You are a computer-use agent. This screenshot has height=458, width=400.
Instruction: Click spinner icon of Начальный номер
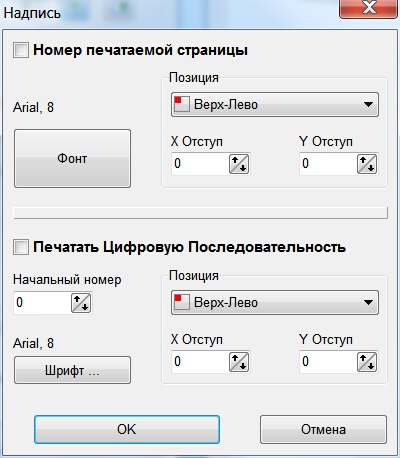coord(81,303)
